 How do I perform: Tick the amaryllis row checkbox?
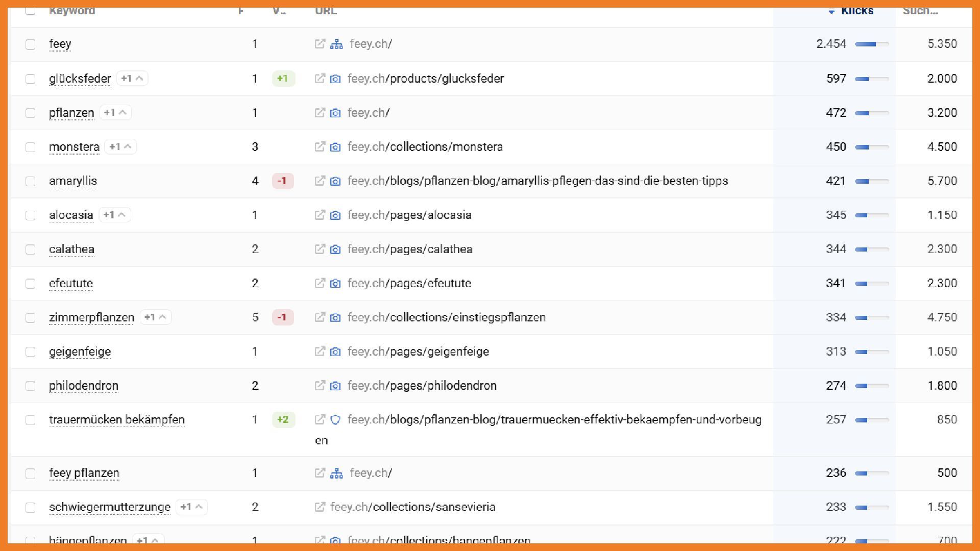[x=31, y=182]
